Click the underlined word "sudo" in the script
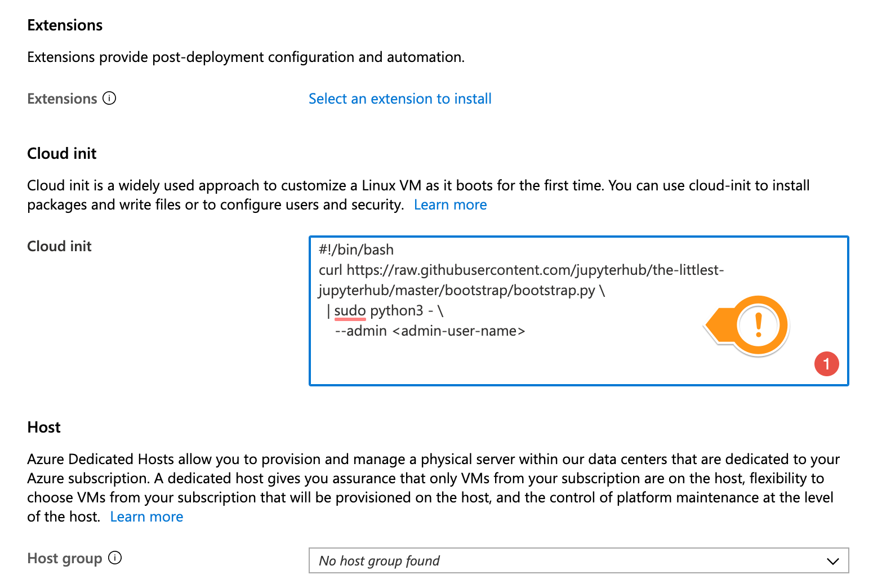The width and height of the screenshot is (873, 588). pos(350,311)
